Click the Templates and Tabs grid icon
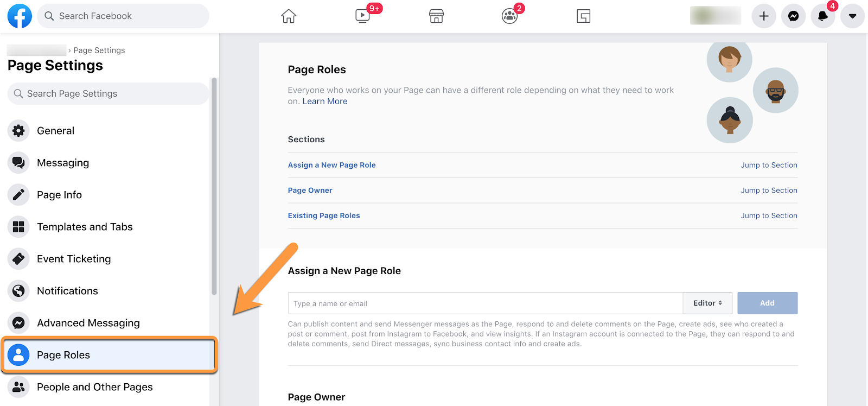Image resolution: width=868 pixels, height=406 pixels. point(18,227)
